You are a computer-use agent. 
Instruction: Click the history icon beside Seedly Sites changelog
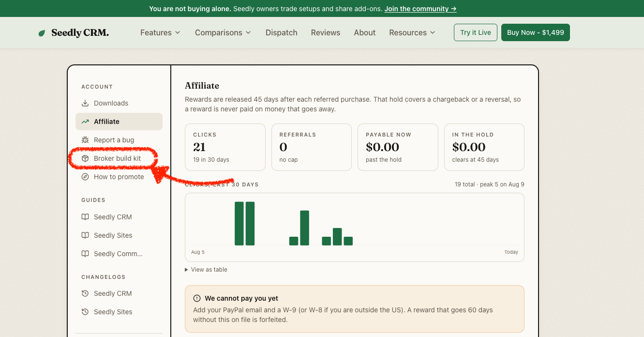point(85,312)
